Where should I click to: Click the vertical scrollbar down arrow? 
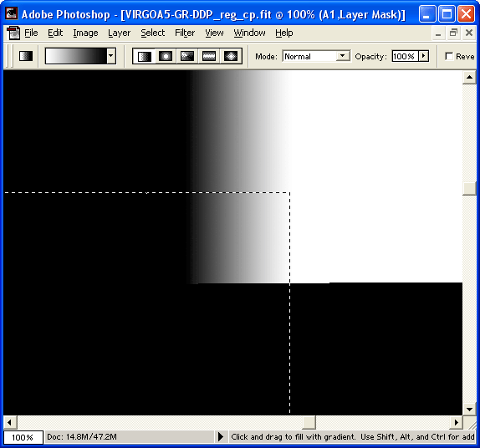point(469,409)
